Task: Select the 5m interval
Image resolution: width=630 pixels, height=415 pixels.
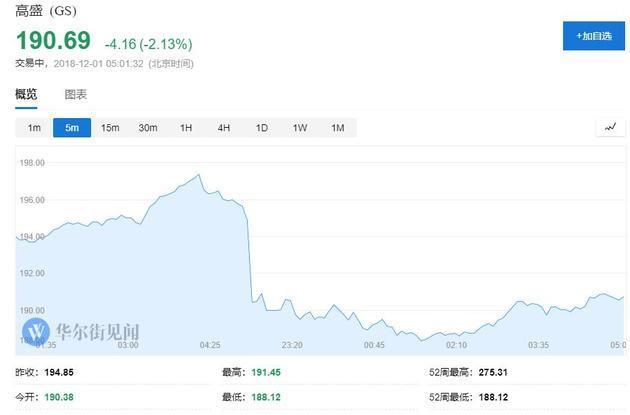Action: point(72,128)
